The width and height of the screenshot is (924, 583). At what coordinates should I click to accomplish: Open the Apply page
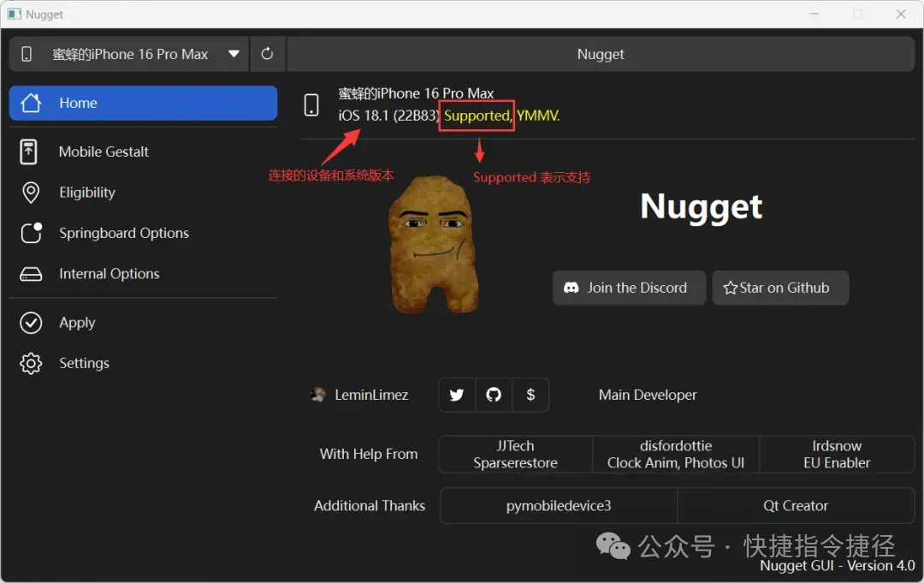point(143,323)
